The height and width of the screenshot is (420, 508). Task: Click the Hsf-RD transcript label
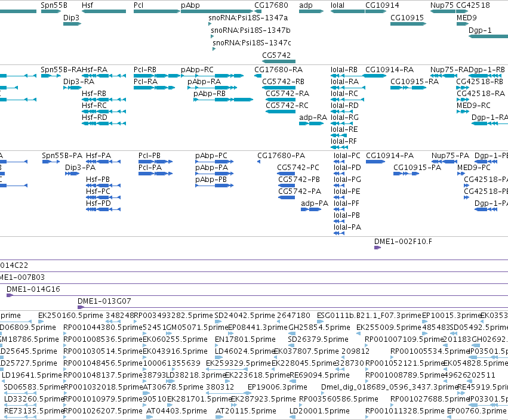[x=94, y=117]
